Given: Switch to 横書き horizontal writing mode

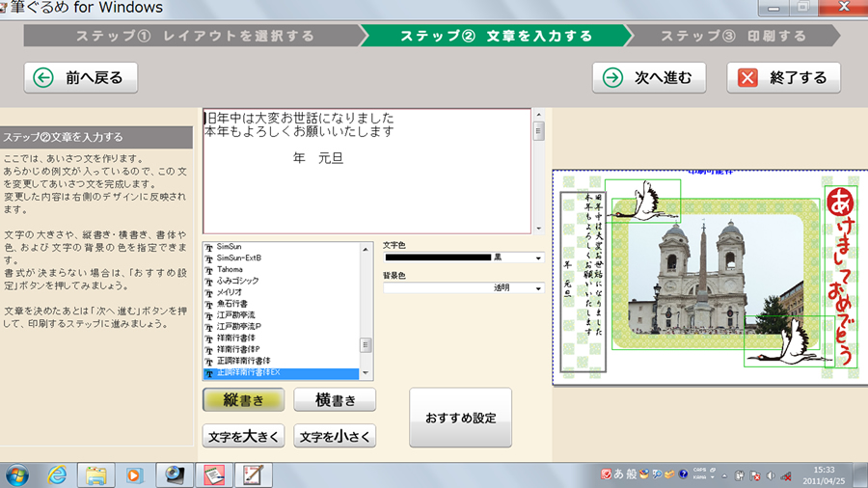Looking at the screenshot, I should [x=334, y=400].
